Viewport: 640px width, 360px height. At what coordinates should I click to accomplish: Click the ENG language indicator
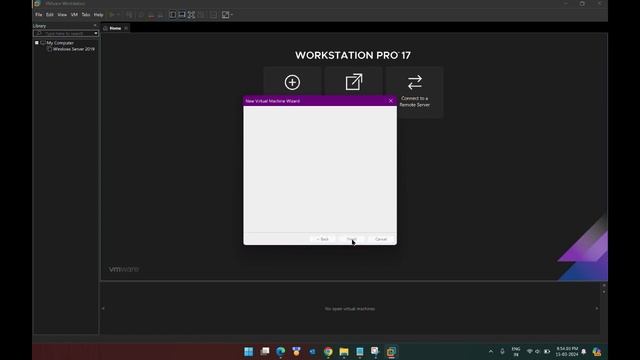tap(516, 351)
